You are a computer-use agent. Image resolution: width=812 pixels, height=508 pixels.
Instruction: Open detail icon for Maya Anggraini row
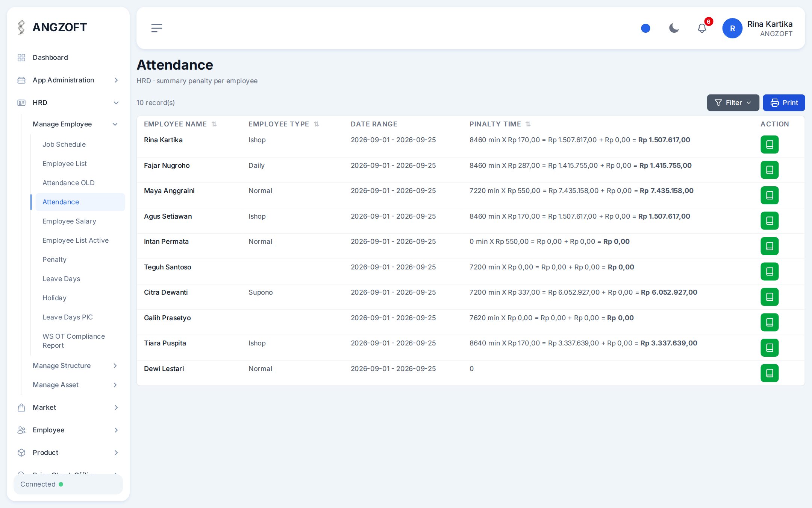770,195
